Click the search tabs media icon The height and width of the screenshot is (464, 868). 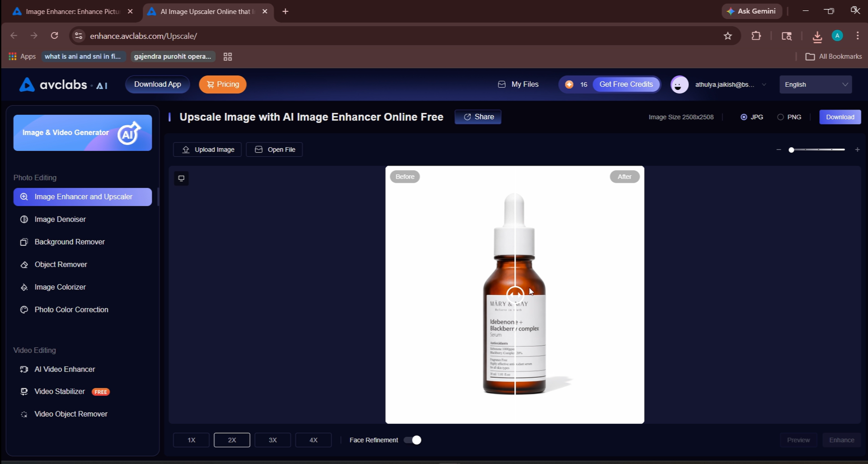point(787,36)
